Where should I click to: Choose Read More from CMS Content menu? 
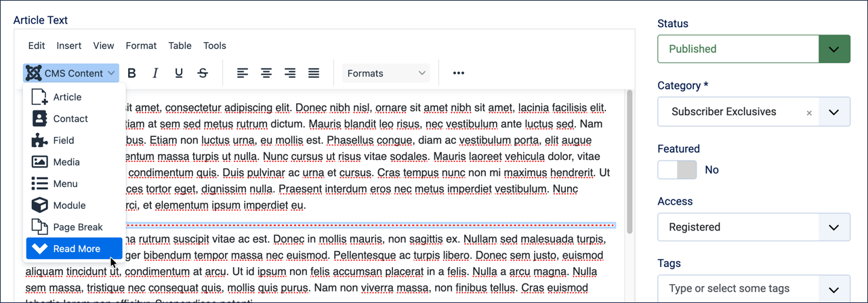click(75, 249)
